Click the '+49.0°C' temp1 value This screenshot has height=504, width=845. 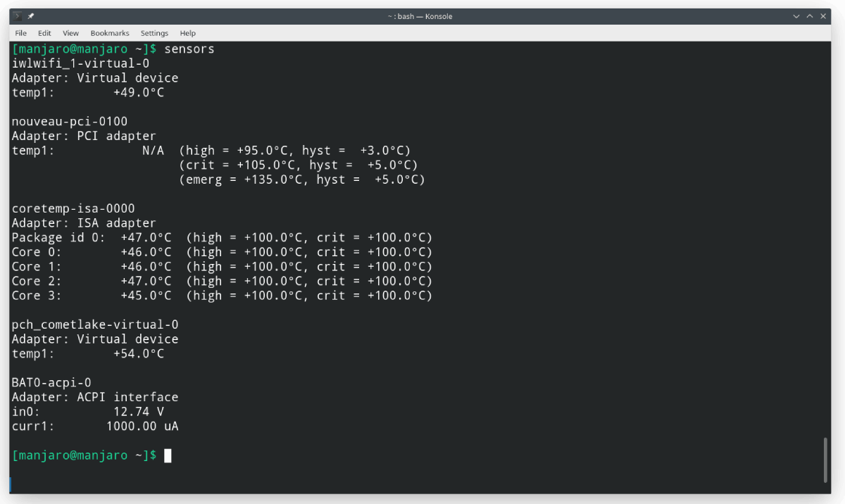139,92
